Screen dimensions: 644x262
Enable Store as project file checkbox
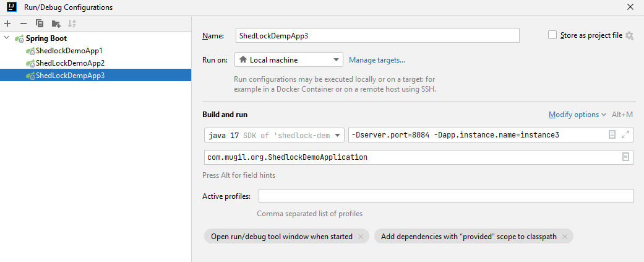click(x=552, y=35)
